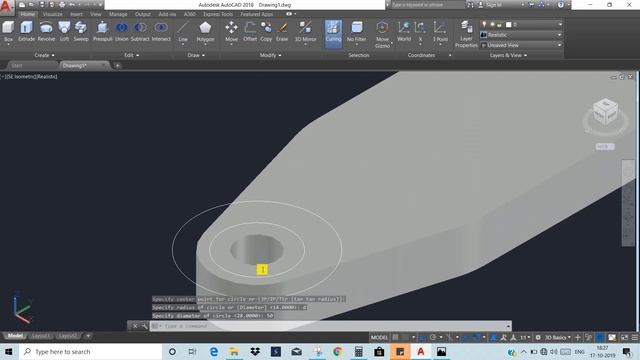Toggle the Culling selection button
The height and width of the screenshot is (360, 640).
tap(333, 33)
